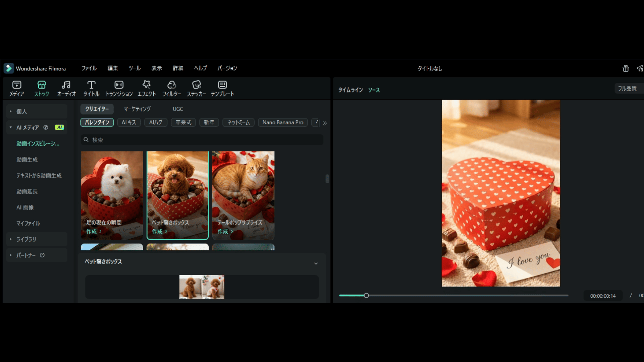This screenshot has width=644, height=362.
Task: Switch to the Marketing tab
Action: click(x=137, y=109)
